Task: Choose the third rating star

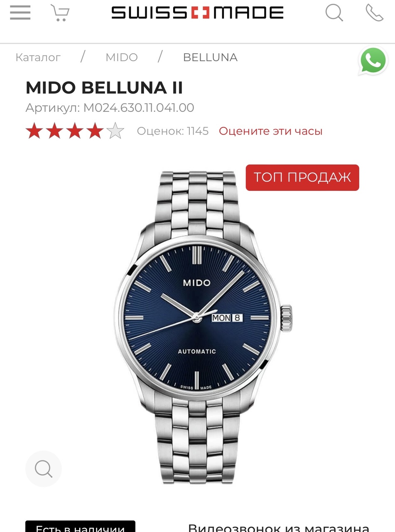Action: pyautogui.click(x=75, y=131)
